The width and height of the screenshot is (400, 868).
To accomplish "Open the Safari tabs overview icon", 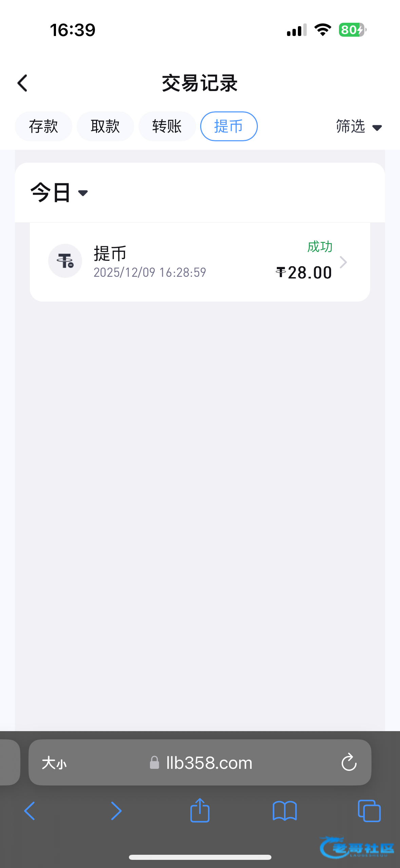I will click(369, 811).
